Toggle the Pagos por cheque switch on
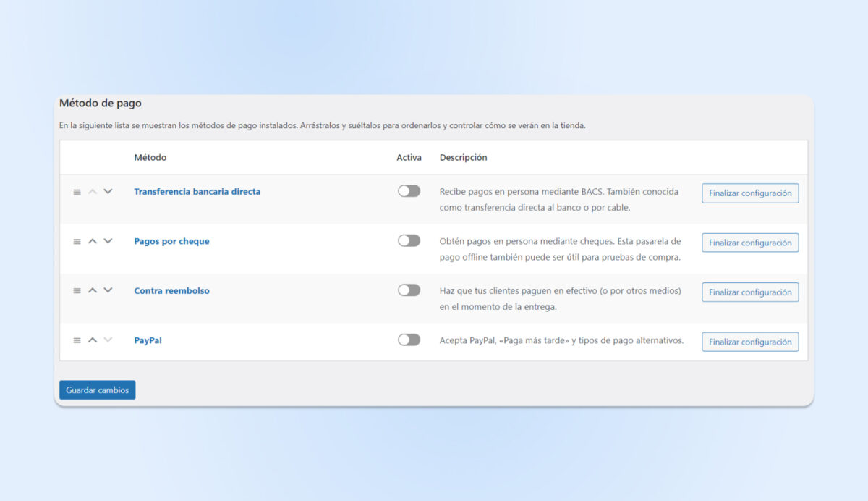This screenshot has height=501, width=868. click(x=409, y=240)
